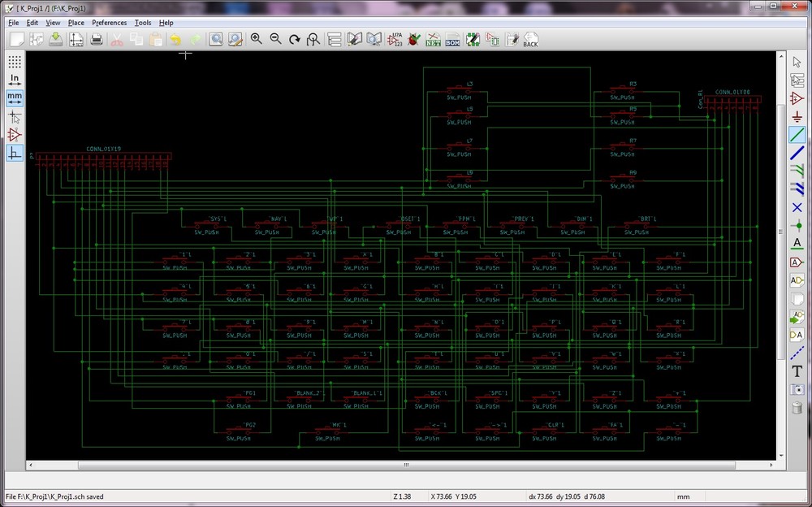Viewport: 812px width, 507px height.
Task: Toggle grid visibility on left toolbar
Action: tap(15, 62)
